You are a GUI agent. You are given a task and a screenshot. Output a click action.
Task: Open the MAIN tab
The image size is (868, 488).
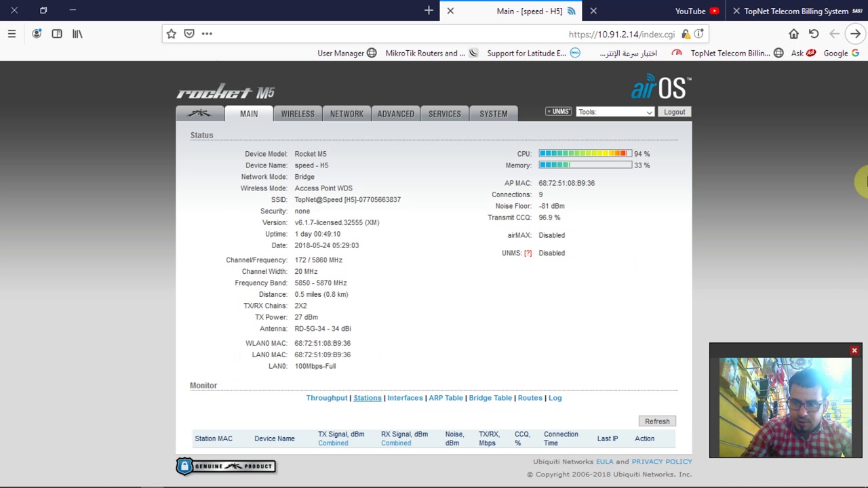249,114
